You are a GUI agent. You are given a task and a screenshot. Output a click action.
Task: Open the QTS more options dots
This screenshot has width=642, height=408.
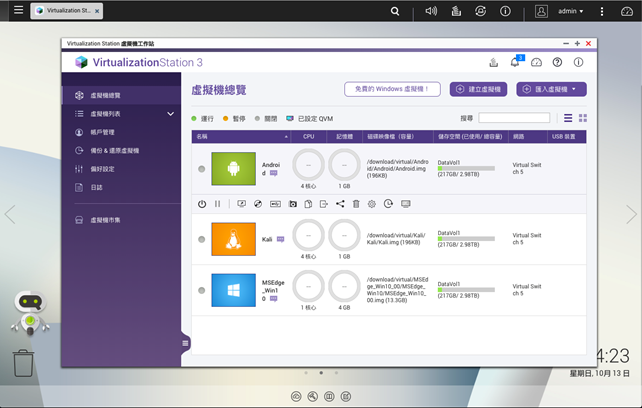[602, 11]
